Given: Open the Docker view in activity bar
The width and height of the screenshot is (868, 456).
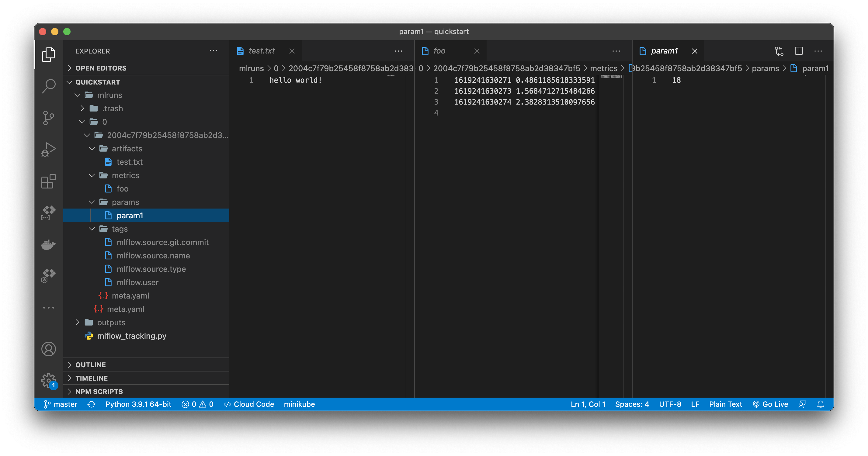Looking at the screenshot, I should coord(49,244).
